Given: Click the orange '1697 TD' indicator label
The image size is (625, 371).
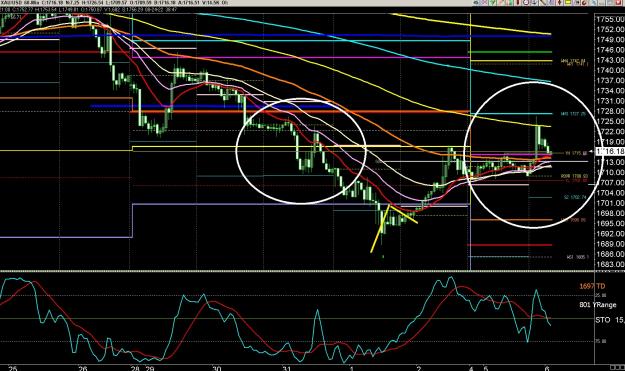Looking at the screenshot, I should [x=592, y=286].
